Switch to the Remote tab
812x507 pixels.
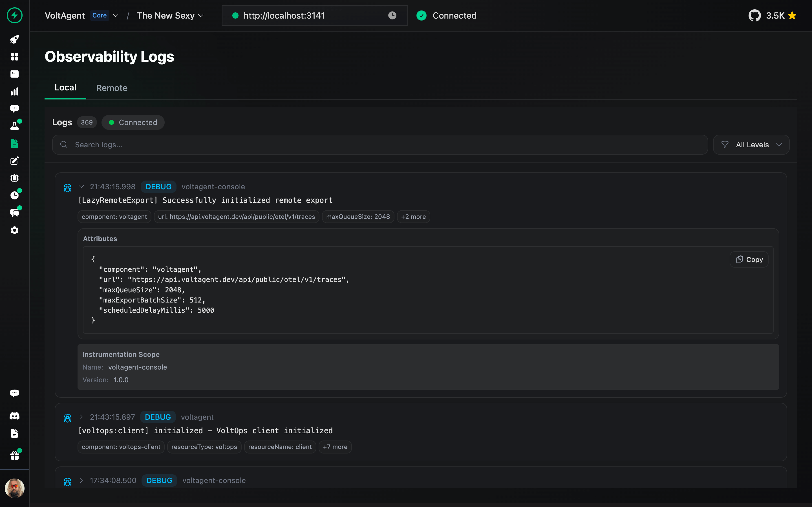click(111, 88)
